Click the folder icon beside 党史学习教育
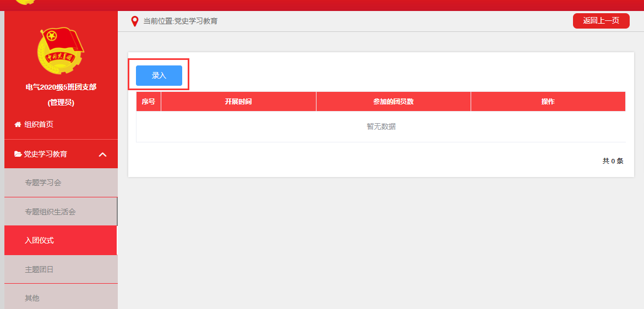 (18, 154)
